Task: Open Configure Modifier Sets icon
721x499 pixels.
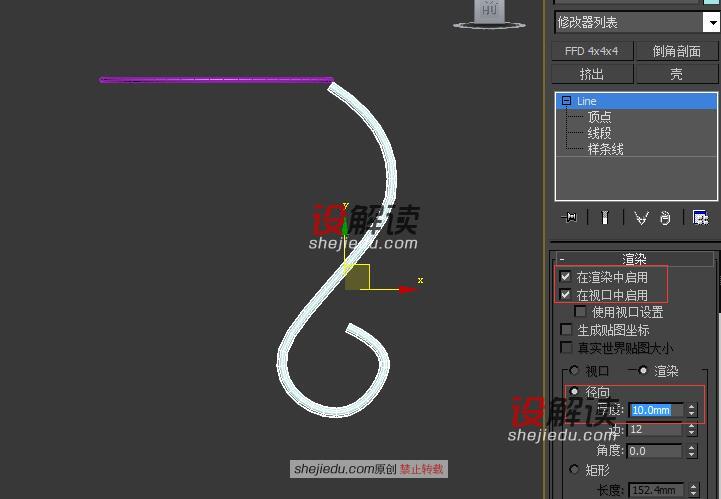Action: click(x=700, y=218)
